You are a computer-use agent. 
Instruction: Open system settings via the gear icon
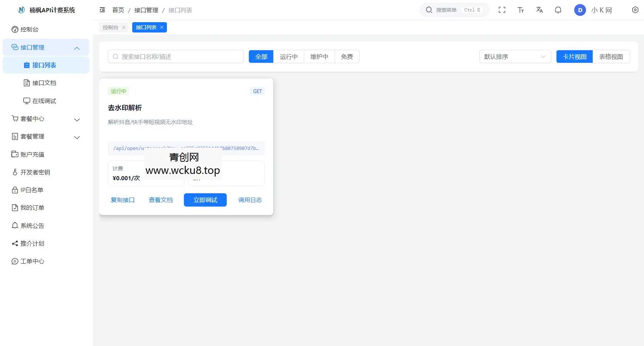pos(635,10)
